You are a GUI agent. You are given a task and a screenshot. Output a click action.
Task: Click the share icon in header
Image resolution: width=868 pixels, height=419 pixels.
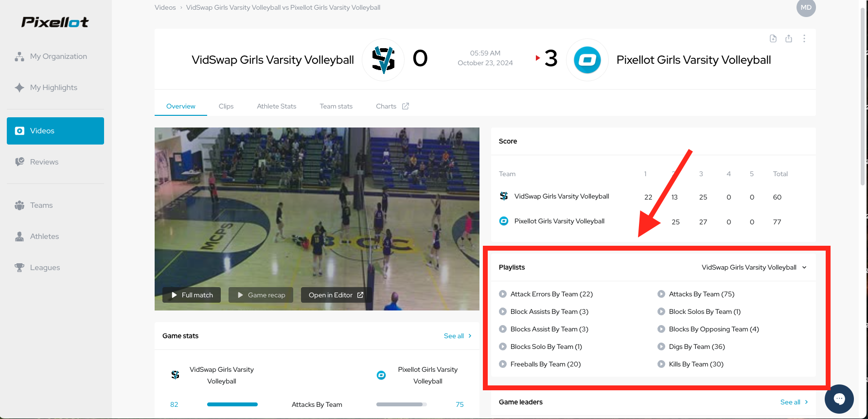789,38
